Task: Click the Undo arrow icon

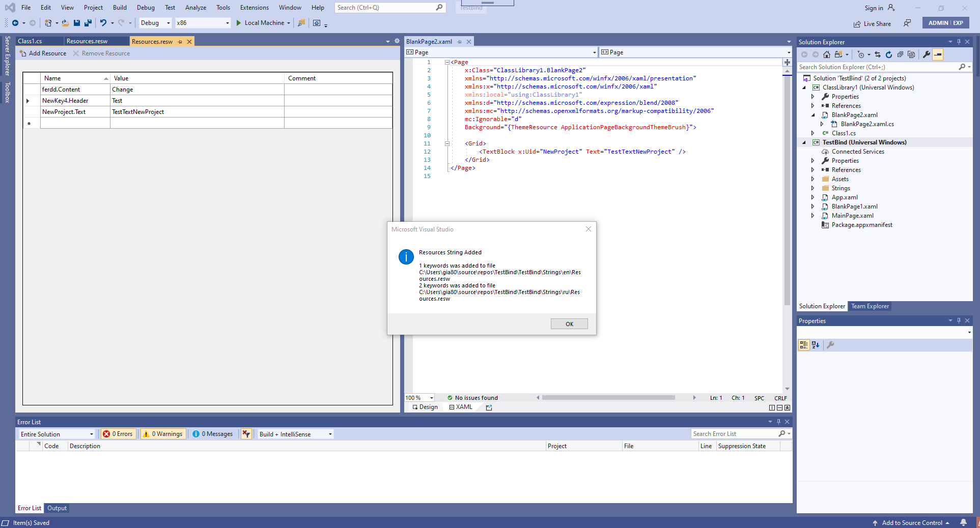Action: pyautogui.click(x=103, y=23)
